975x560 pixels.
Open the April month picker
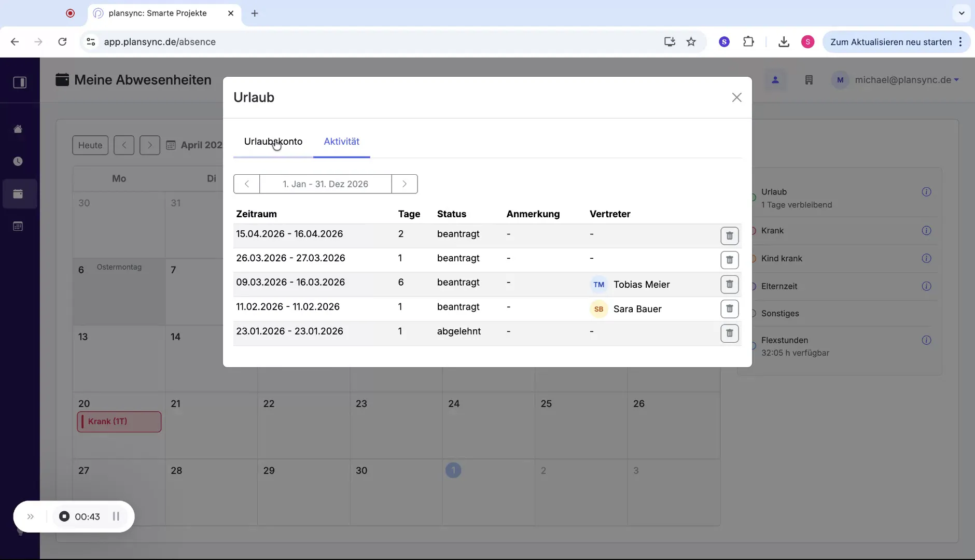point(194,145)
